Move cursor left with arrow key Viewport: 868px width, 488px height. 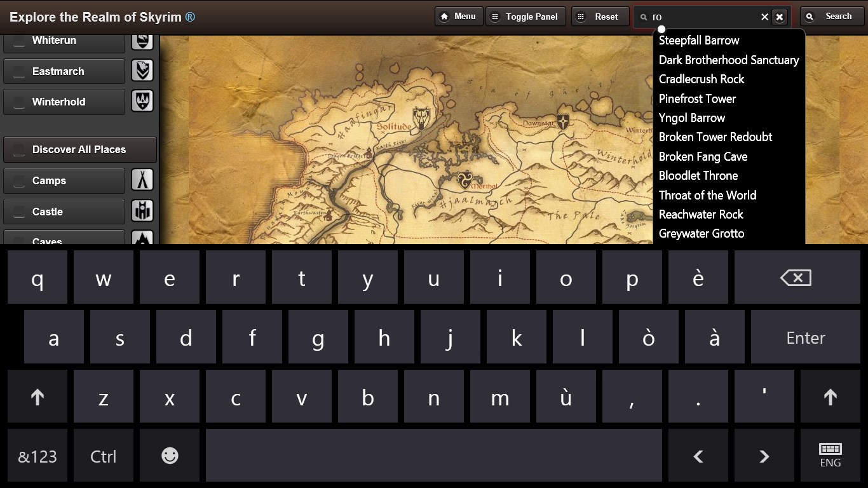click(x=698, y=456)
